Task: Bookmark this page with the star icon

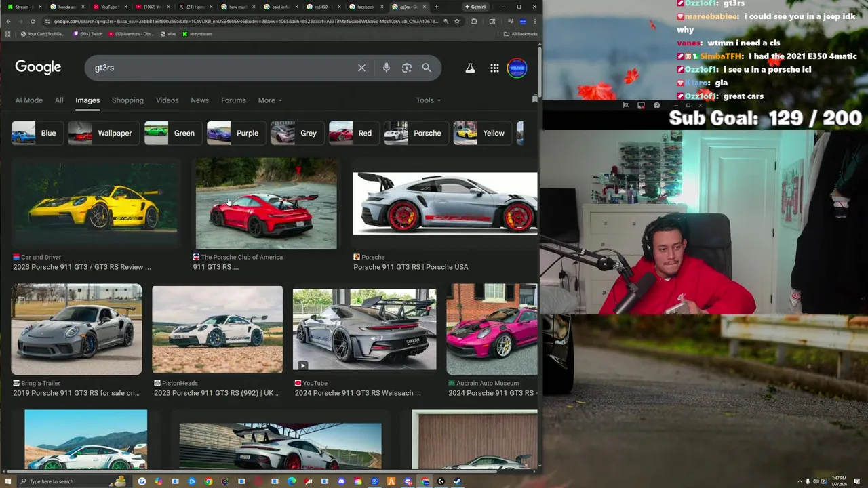Action: (x=457, y=21)
